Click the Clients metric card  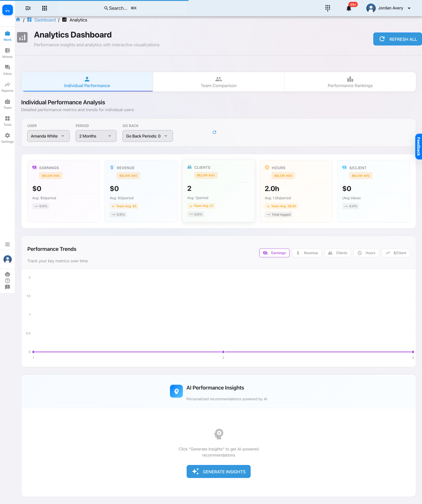click(218, 191)
